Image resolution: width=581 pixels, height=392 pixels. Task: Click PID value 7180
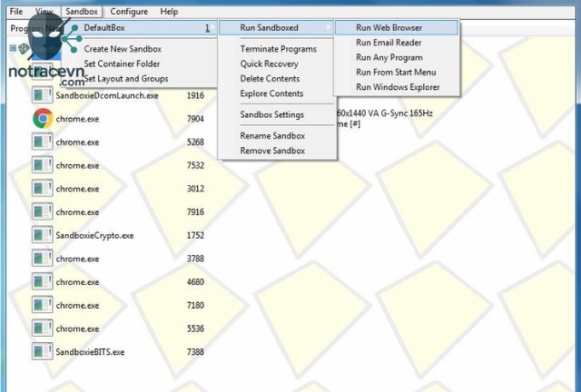[195, 306]
